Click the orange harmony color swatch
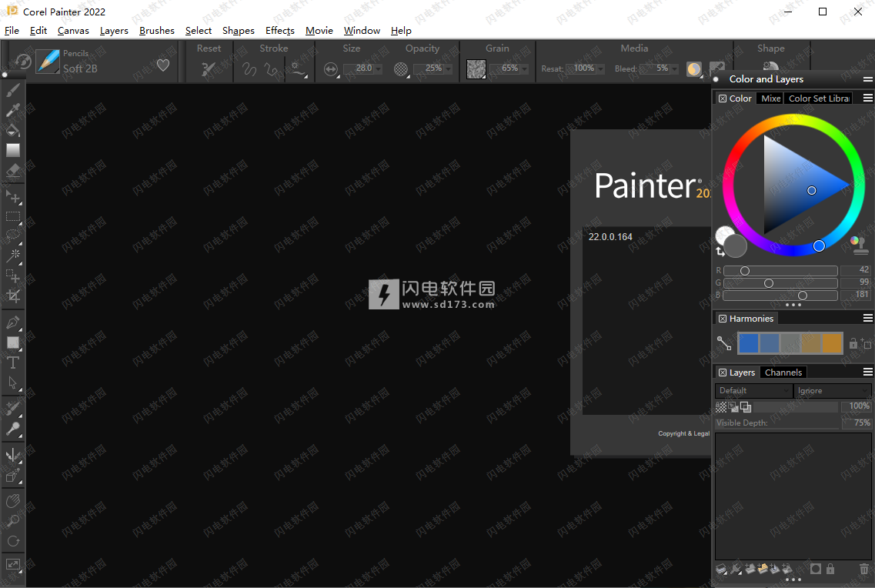875x588 pixels. click(831, 343)
